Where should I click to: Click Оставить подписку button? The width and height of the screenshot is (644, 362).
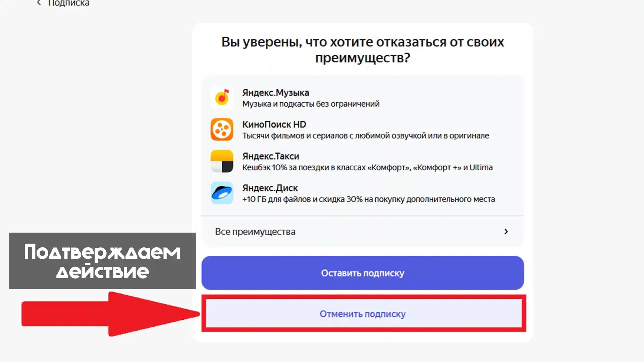[x=363, y=273]
